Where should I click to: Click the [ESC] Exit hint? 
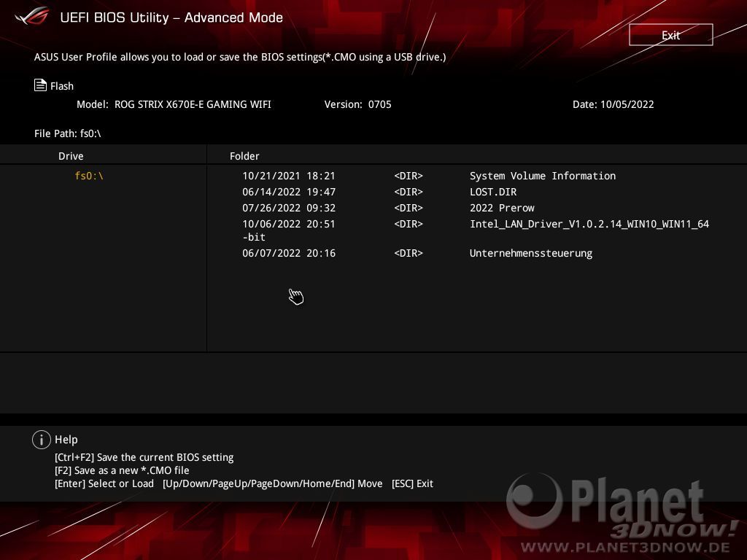click(x=413, y=483)
